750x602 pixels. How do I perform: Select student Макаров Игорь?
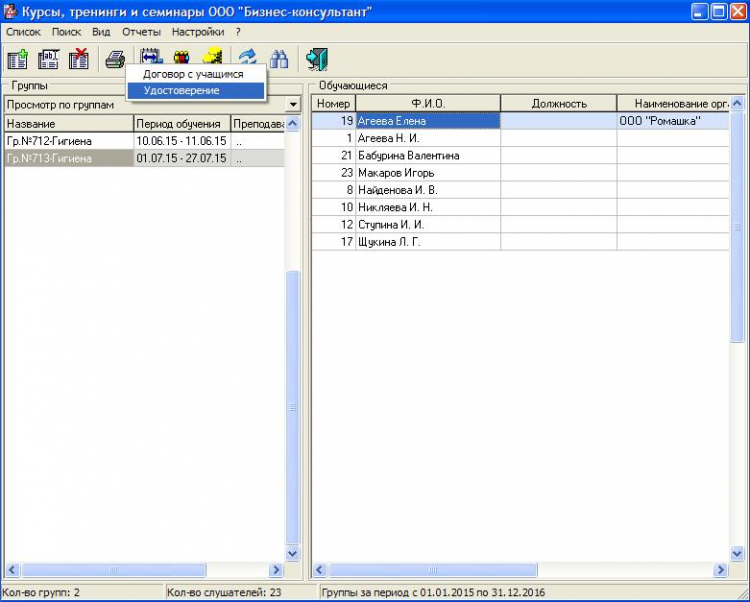(428, 173)
